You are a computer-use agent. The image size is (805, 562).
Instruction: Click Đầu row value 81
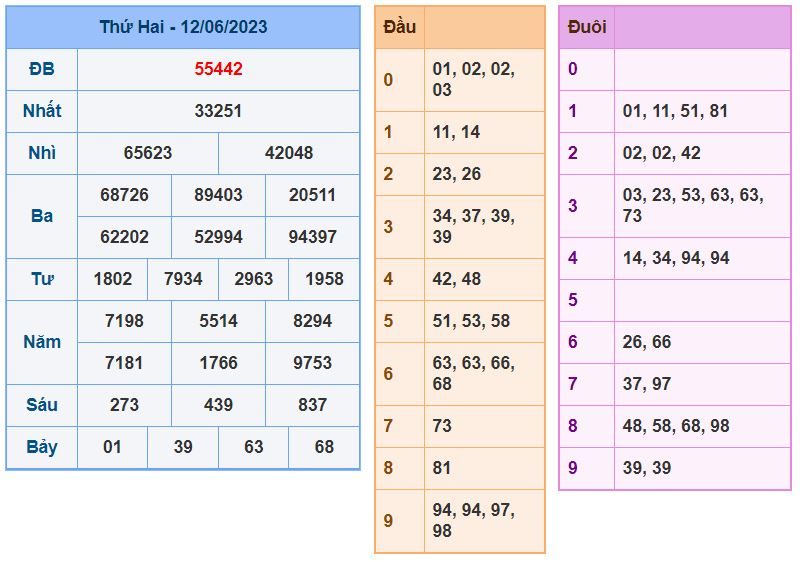click(442, 468)
